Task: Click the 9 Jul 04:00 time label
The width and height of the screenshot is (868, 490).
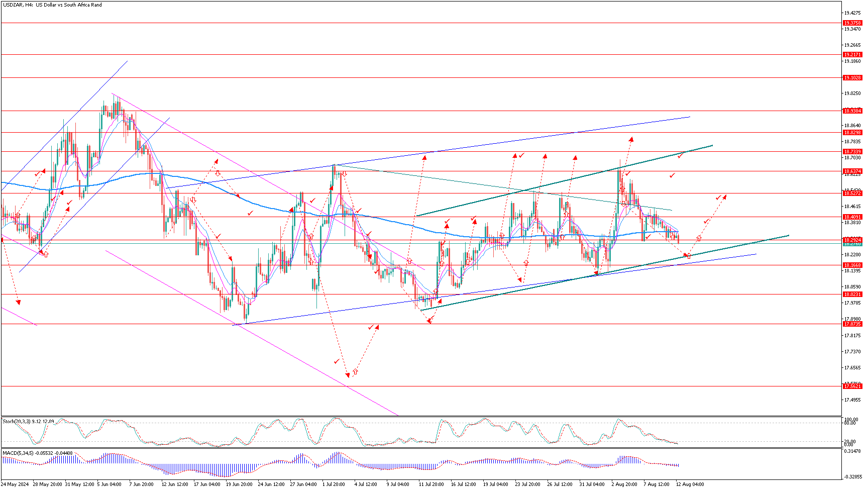Action: pyautogui.click(x=398, y=484)
